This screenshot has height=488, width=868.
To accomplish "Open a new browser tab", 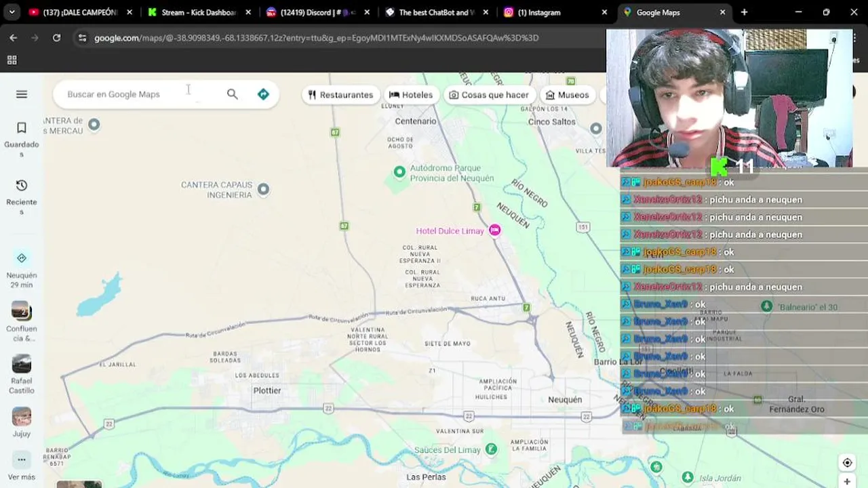I will pos(744,12).
